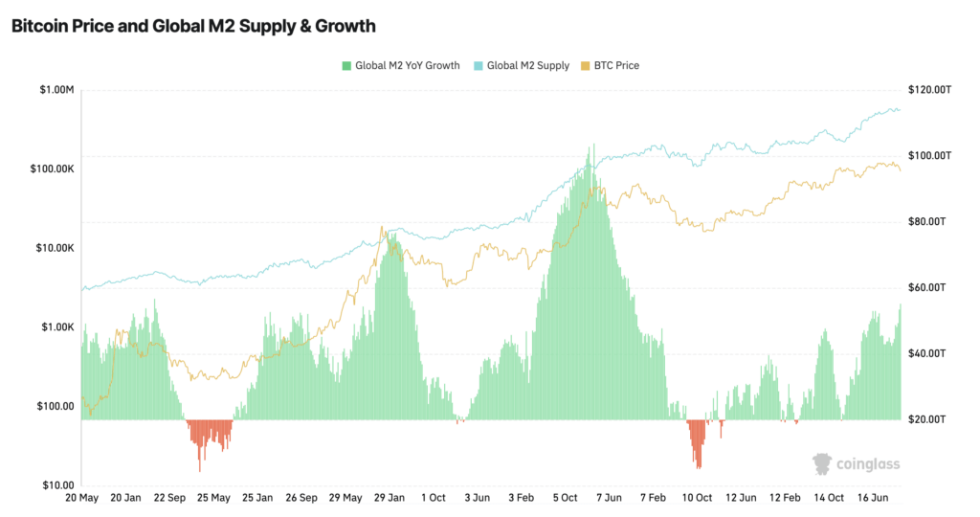Click the blue Global M2 Supply legend swatch

click(x=479, y=66)
